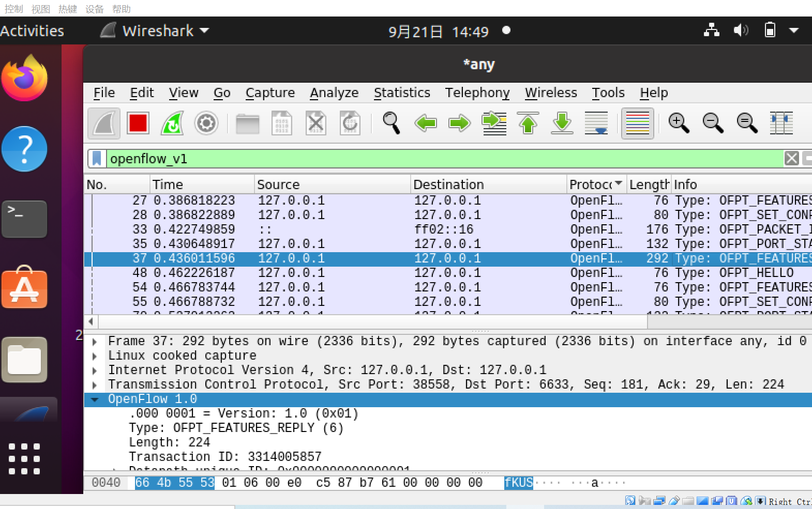Open display filter bookmark menu
The height and width of the screenshot is (509, 812).
click(97, 159)
